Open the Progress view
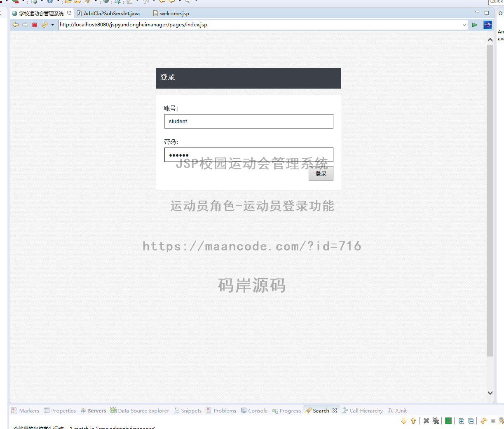 tap(286, 410)
